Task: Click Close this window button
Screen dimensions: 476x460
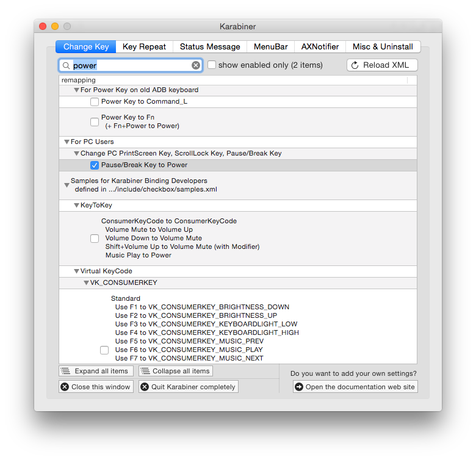Action: 96,387
